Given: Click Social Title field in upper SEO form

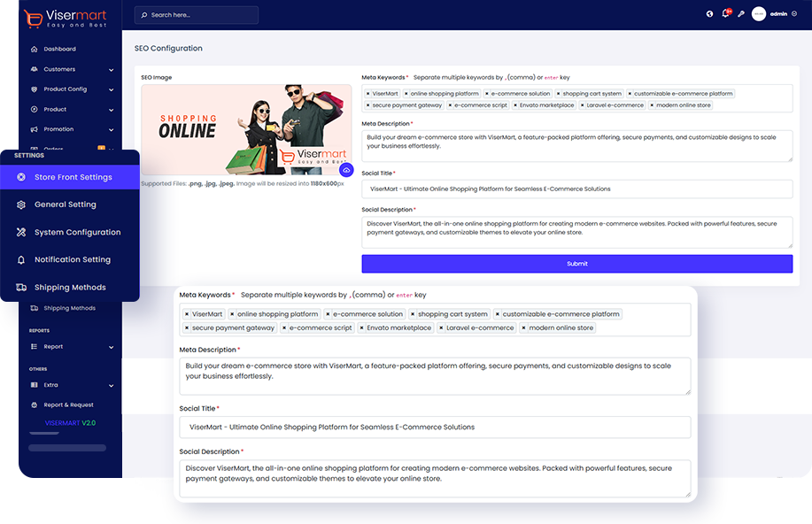Looking at the screenshot, I should coord(576,189).
